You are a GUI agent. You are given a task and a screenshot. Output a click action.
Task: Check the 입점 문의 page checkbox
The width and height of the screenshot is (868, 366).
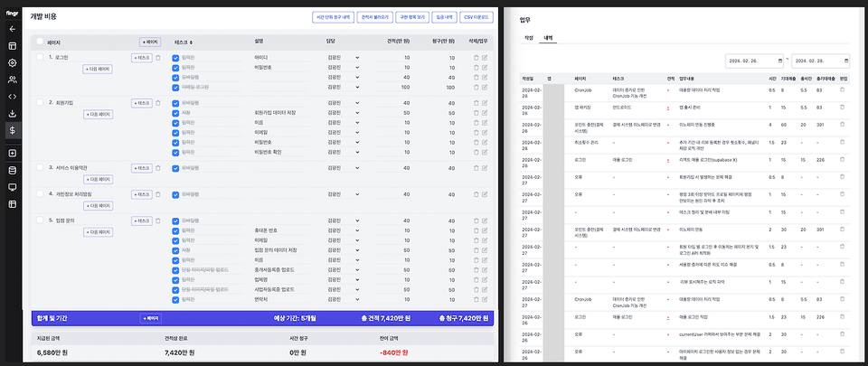[40, 220]
